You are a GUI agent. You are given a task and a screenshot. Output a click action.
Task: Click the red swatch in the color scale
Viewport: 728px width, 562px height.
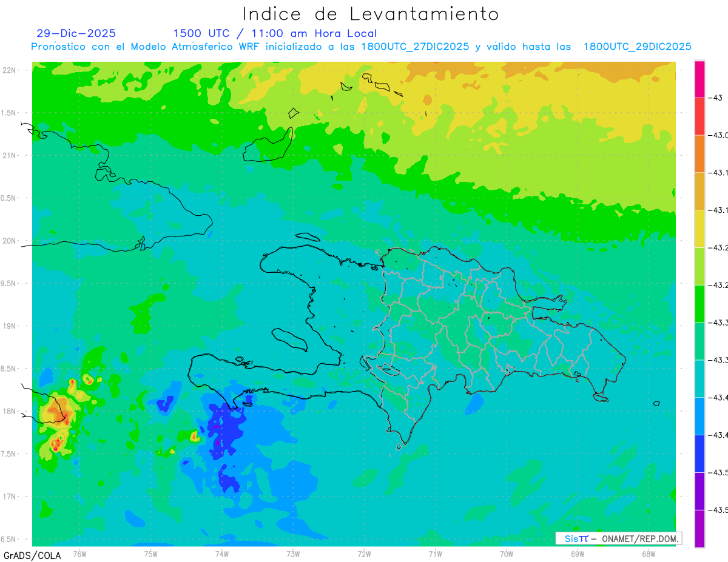point(699,116)
